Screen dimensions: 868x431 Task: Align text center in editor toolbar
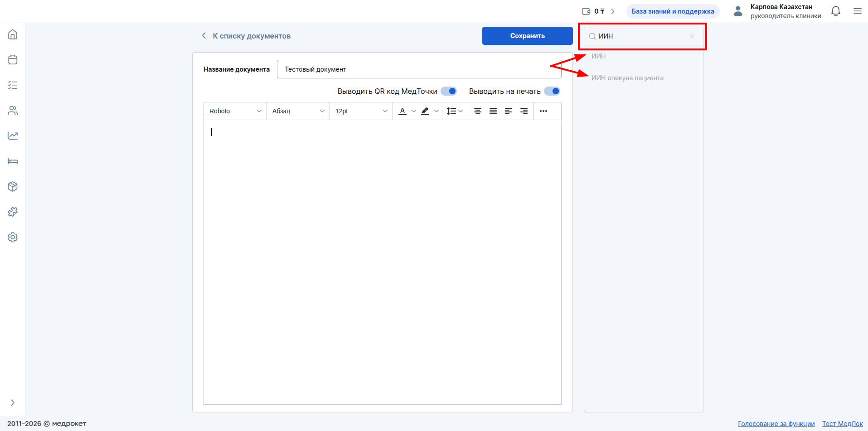coord(478,111)
